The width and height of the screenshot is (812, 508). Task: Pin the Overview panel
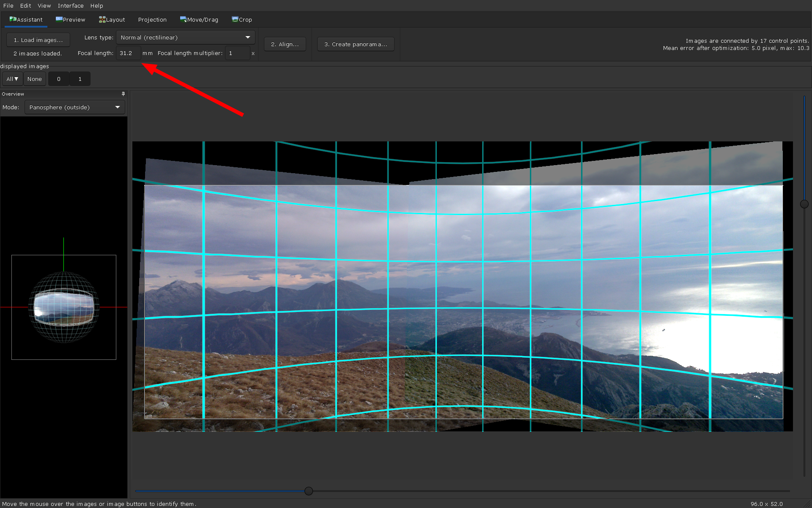click(x=123, y=94)
